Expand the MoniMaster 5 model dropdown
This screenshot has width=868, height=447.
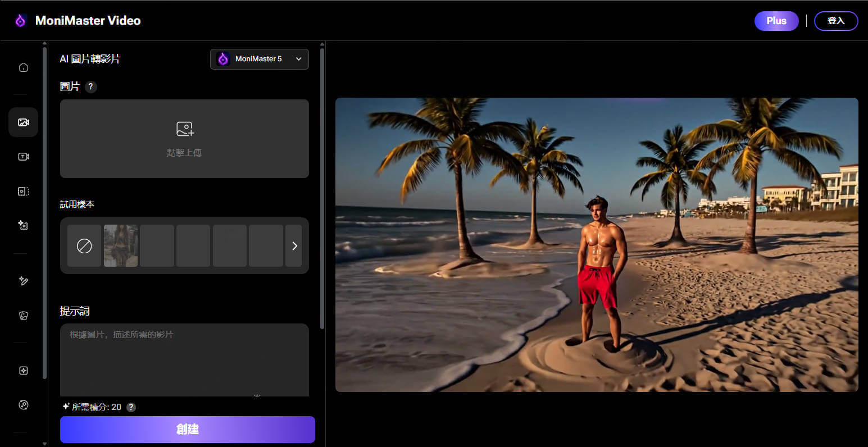click(x=260, y=59)
